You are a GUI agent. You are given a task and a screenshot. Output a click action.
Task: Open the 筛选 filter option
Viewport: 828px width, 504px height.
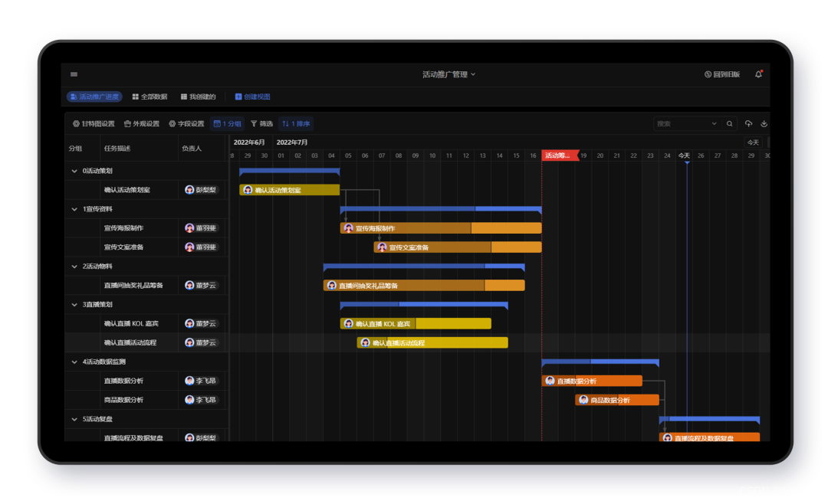(262, 123)
